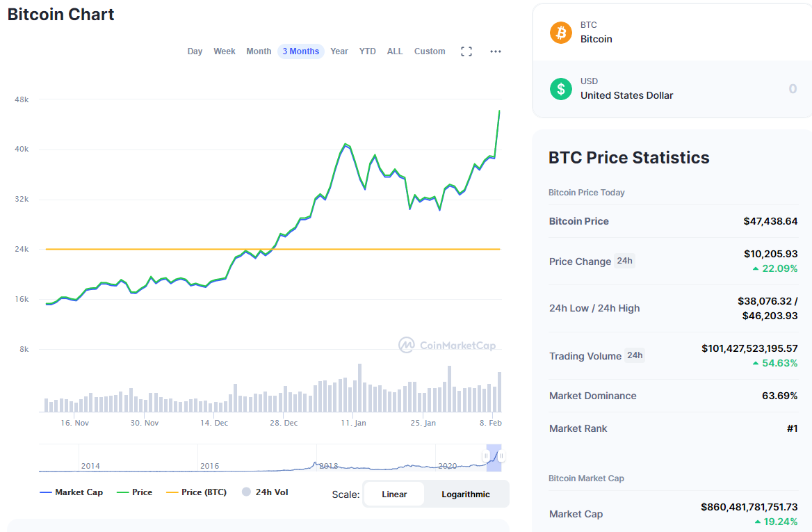Toggle the Price (BTC) legend item
Image resolution: width=812 pixels, height=532 pixels.
196,492
